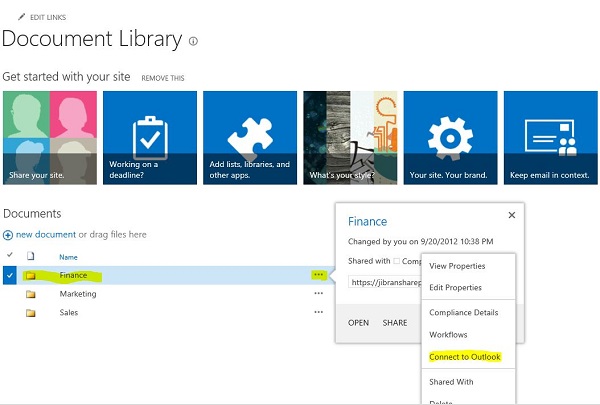This screenshot has width=600, height=405.
Task: Select Connect to Outlook menu item
Action: 464,357
